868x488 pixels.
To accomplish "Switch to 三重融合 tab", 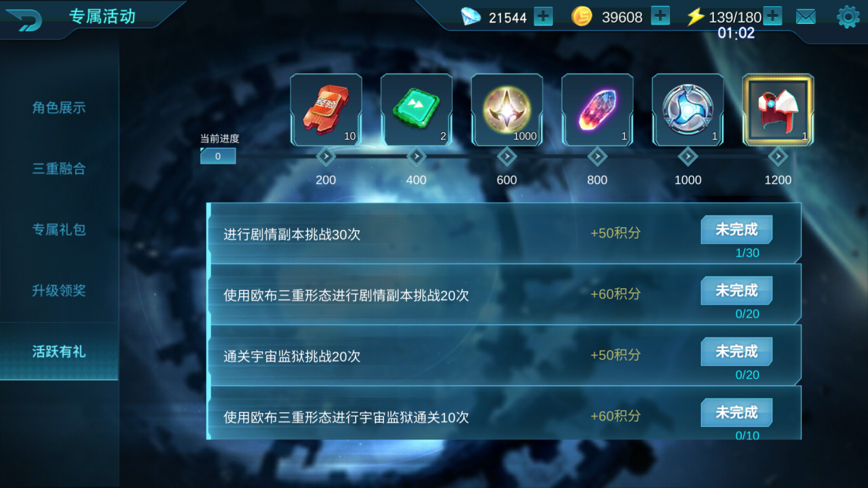I will 59,168.
